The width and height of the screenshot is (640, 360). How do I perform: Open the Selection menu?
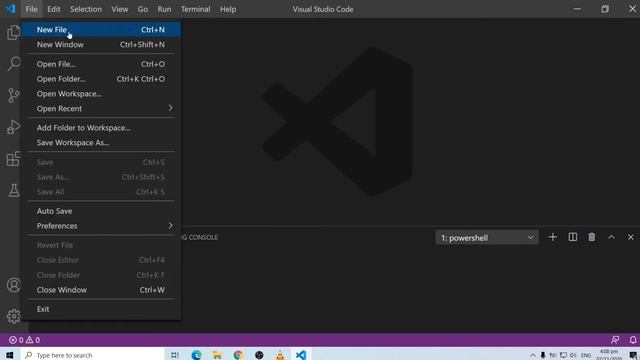(x=86, y=9)
